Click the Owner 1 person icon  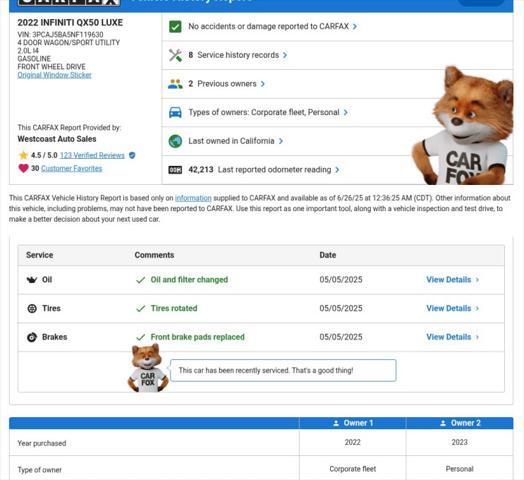[x=336, y=423]
